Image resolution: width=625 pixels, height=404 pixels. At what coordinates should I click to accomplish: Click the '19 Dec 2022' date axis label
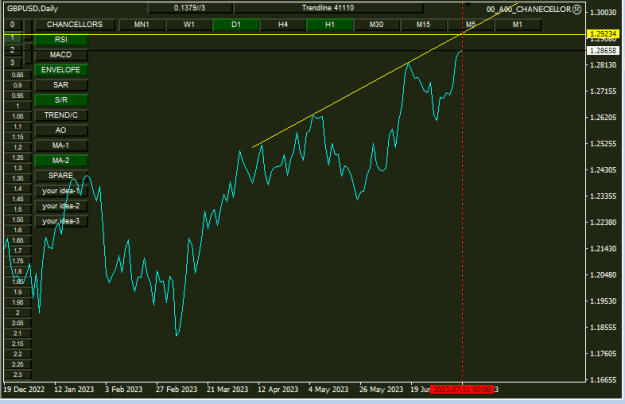(24, 389)
